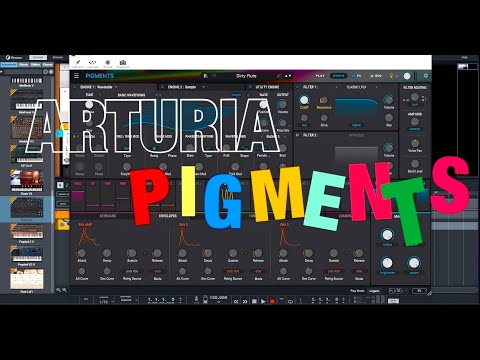The width and height of the screenshot is (480, 360).
Task: Toggle Engine 1 power button
Action: [75, 87]
